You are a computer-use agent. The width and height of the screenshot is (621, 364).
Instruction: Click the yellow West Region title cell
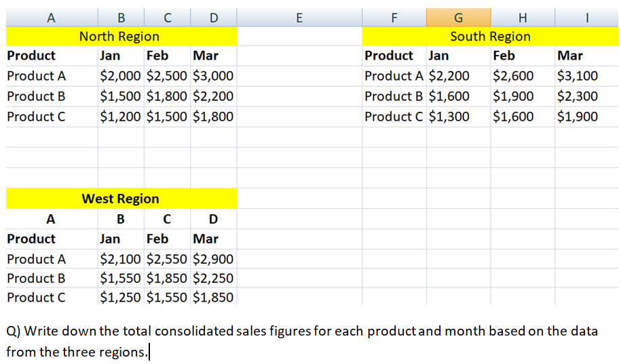tap(120, 199)
